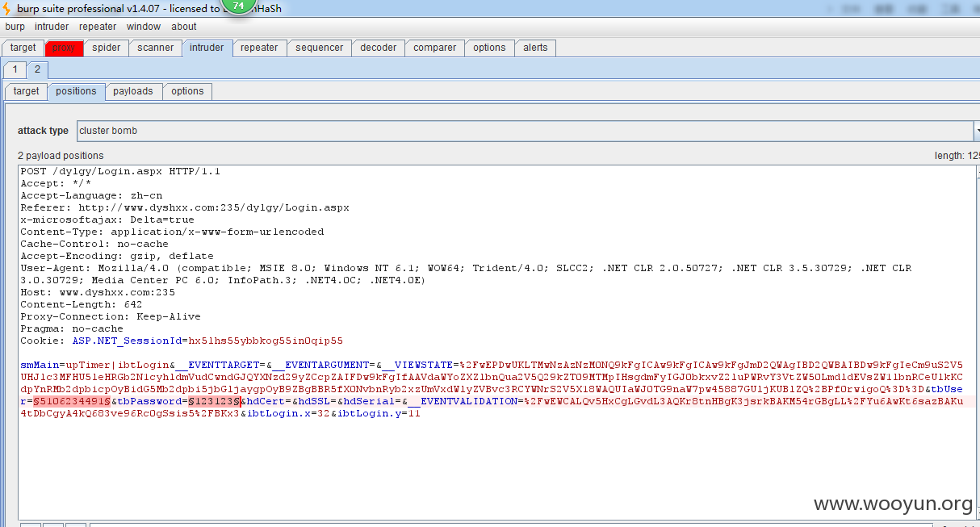Open the top-level options tab
The height and width of the screenshot is (527, 980).
point(489,48)
